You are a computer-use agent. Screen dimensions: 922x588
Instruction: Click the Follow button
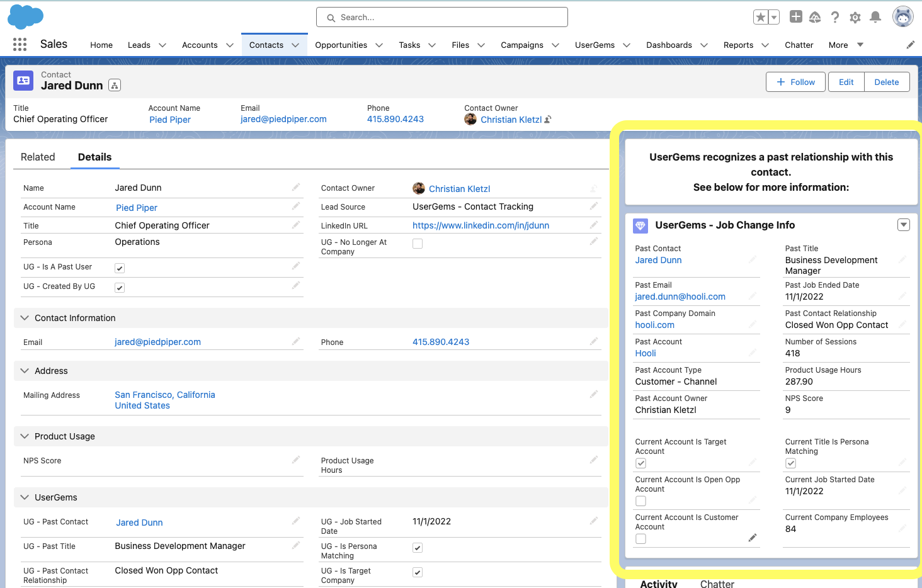tap(795, 82)
